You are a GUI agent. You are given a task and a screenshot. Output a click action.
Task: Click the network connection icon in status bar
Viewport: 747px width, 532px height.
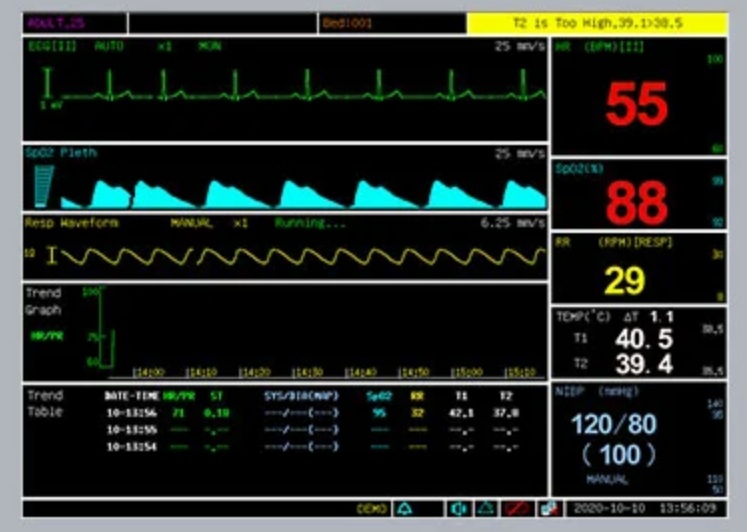pos(549,509)
